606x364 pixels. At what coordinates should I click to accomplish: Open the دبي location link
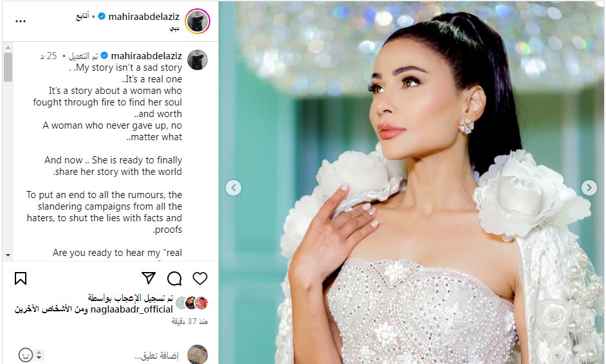[x=175, y=29]
